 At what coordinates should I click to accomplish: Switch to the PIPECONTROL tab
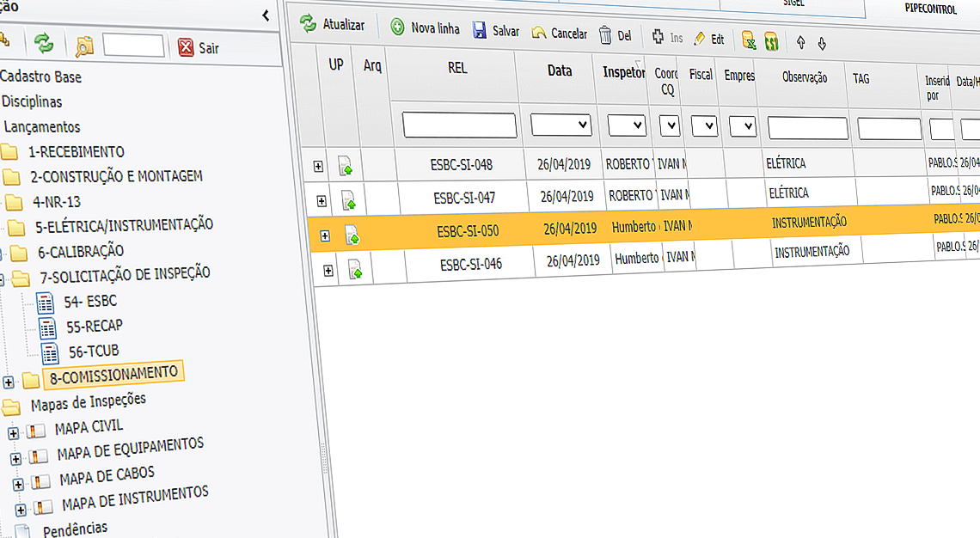(x=930, y=9)
